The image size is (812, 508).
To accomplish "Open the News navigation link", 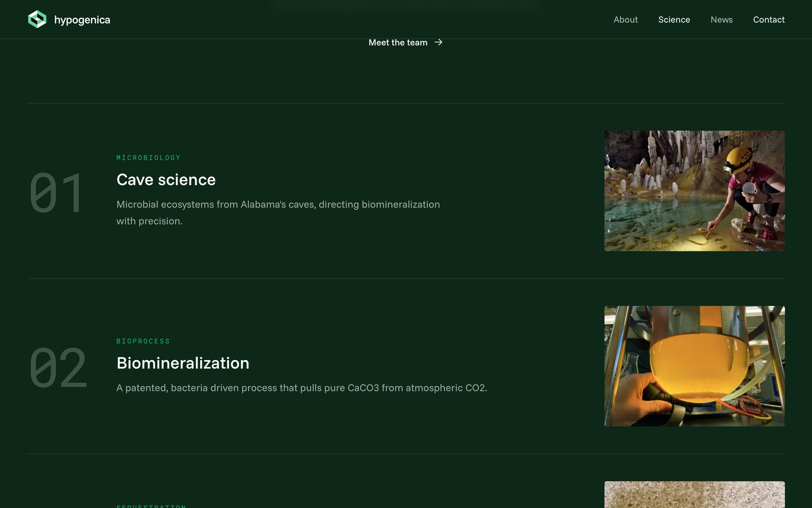I will (x=721, y=20).
